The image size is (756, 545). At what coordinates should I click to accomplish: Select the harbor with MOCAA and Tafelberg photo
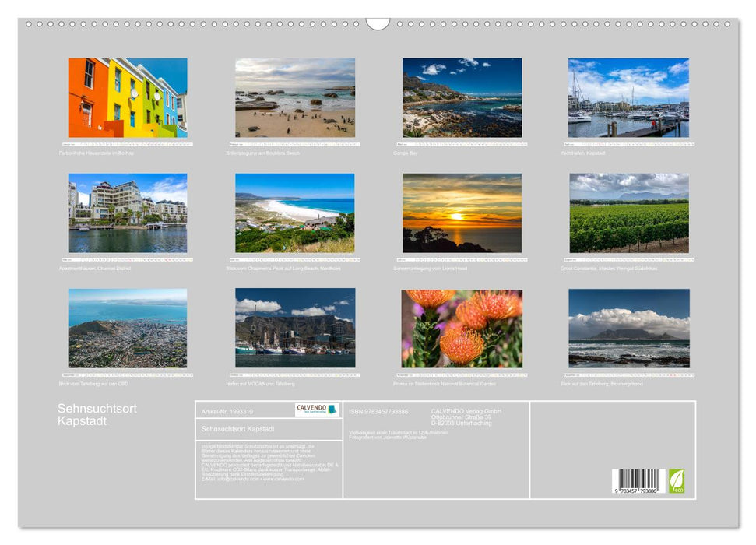coord(295,329)
